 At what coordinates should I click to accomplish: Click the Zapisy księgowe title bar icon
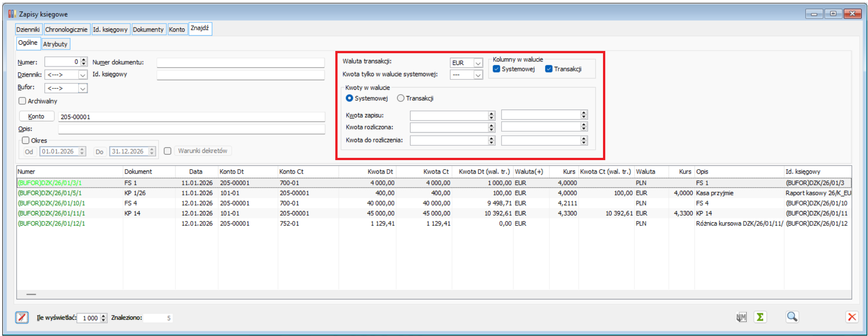pyautogui.click(x=12, y=14)
